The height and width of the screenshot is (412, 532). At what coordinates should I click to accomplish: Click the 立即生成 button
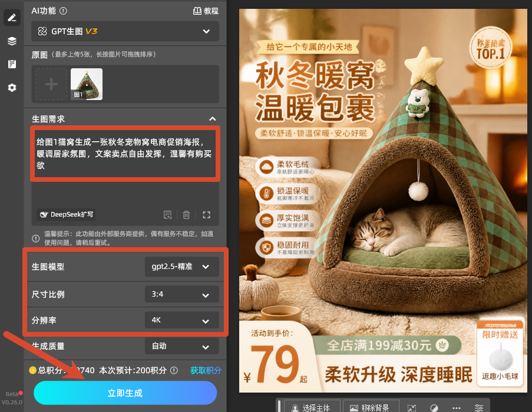[x=125, y=393]
